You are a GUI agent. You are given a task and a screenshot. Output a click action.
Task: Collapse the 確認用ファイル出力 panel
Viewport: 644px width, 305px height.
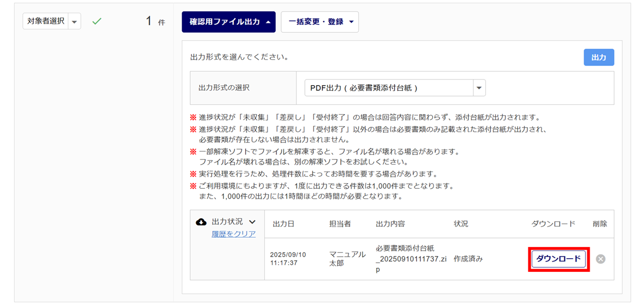click(228, 22)
